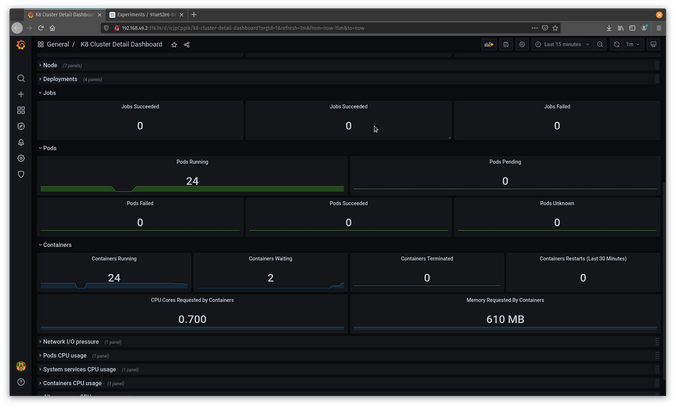Open the Create plus menu in sidebar
The width and height of the screenshot is (675, 406).
point(21,94)
